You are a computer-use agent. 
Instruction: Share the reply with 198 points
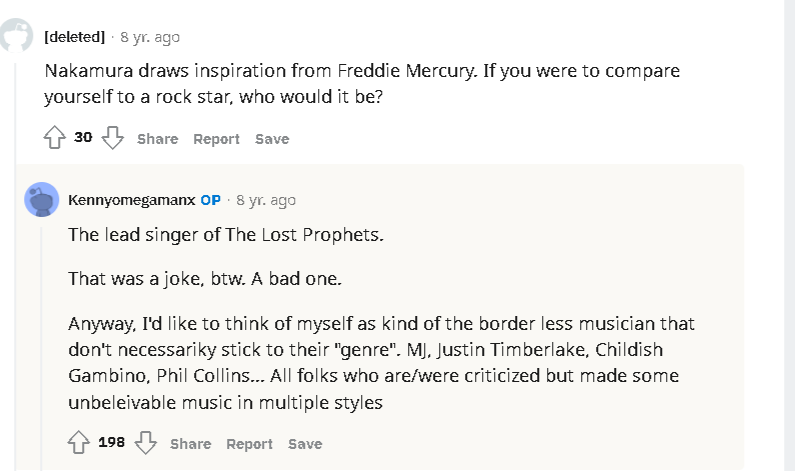[190, 444]
